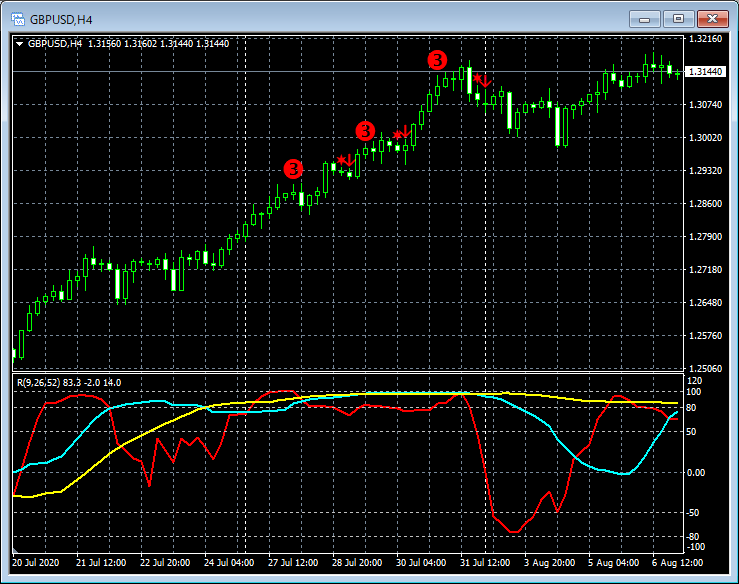Click the 20 Jul 2020 time label
Screen dimensions: 739x584
(36, 563)
